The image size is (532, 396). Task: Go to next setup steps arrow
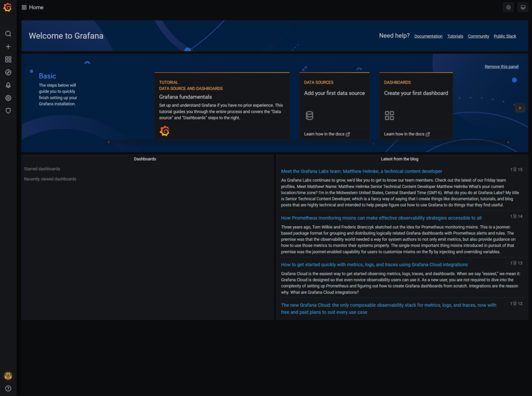tap(520, 108)
